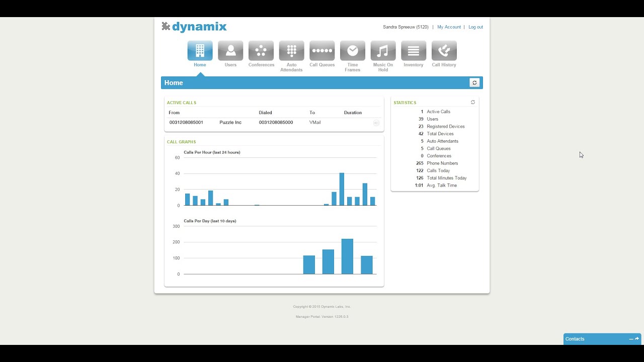Select the dialed number 0031208085000
The height and width of the screenshot is (362, 644).
coord(276,122)
